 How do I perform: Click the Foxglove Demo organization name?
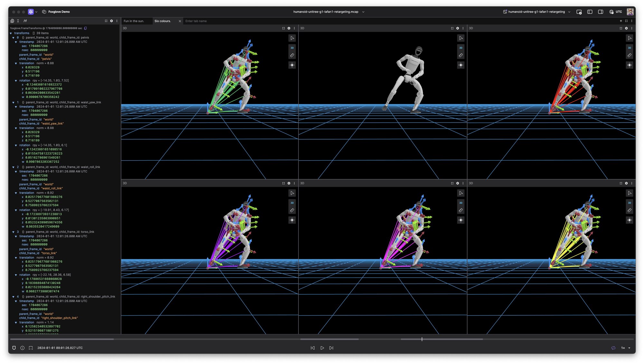[59, 12]
